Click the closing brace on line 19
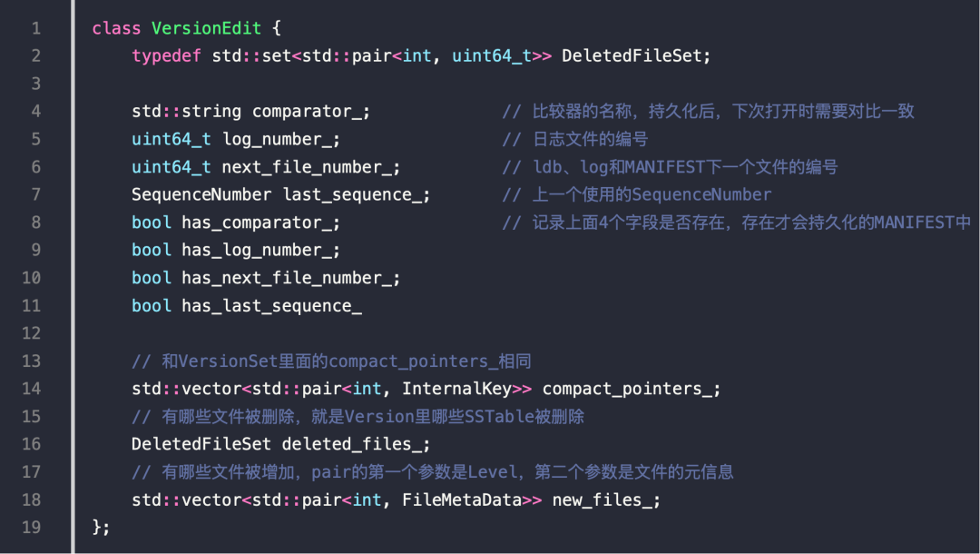The image size is (980, 554). tap(97, 527)
